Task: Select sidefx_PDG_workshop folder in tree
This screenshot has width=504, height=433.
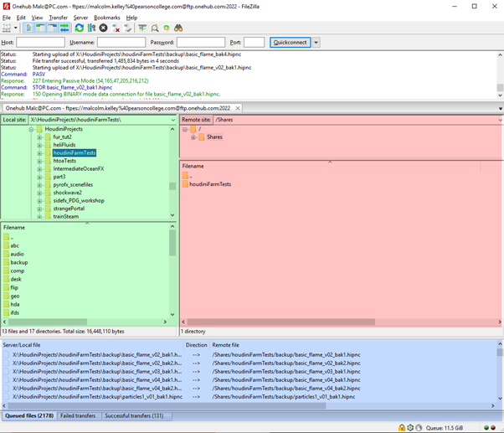Action: click(79, 201)
